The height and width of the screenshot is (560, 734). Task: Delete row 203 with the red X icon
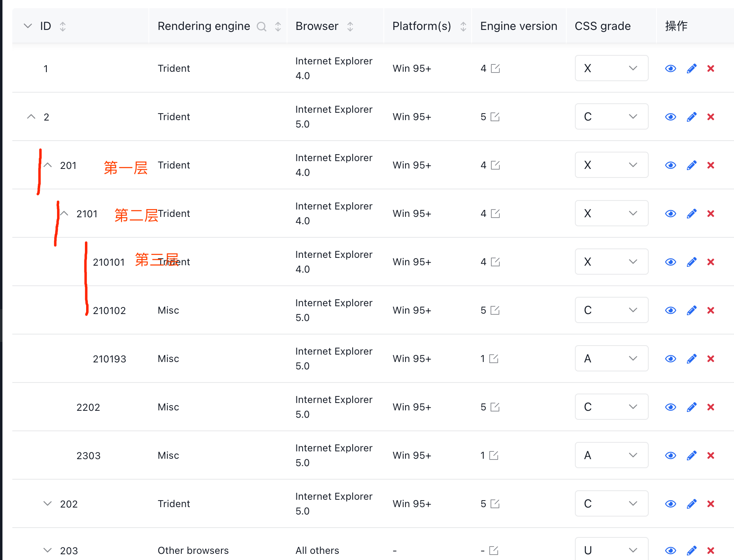point(711,551)
